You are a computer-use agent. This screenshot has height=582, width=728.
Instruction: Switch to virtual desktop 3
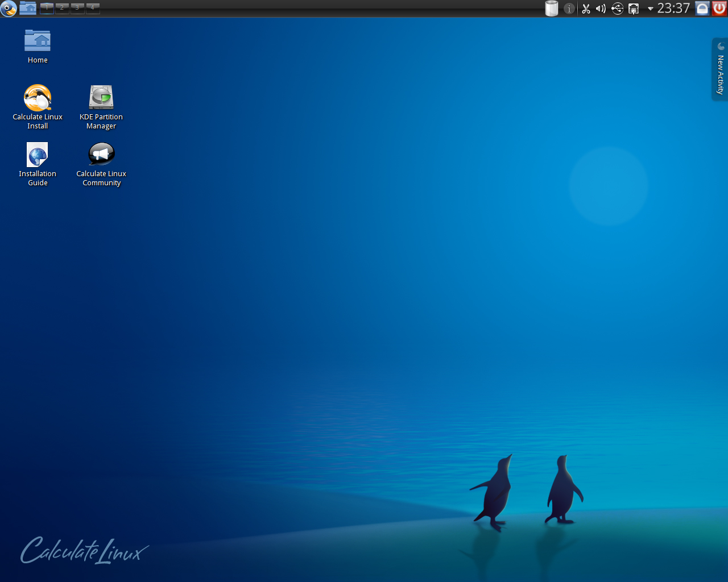[x=77, y=8]
